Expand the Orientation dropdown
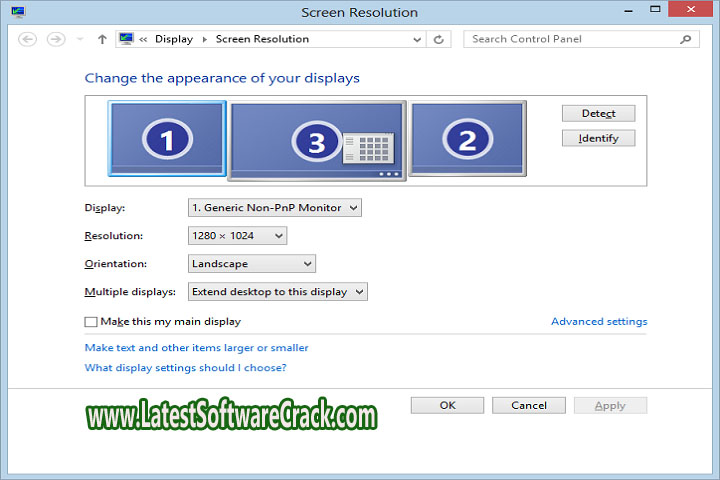 (x=251, y=264)
